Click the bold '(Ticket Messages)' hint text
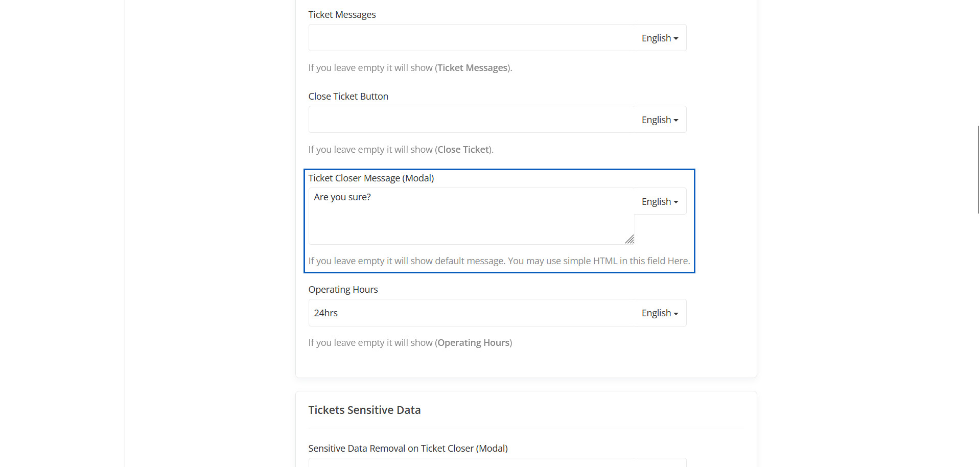This screenshot has width=980, height=467. click(473, 68)
